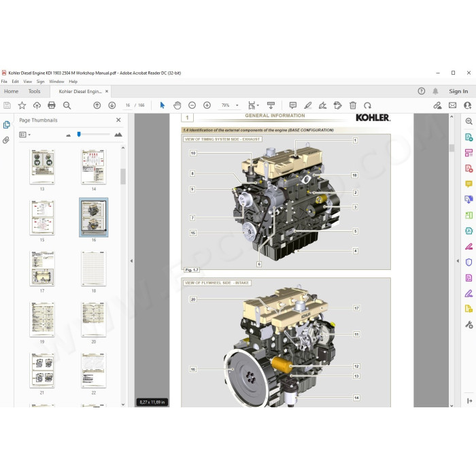
Task: Select page 19 thumbnail
Action: coord(42,320)
